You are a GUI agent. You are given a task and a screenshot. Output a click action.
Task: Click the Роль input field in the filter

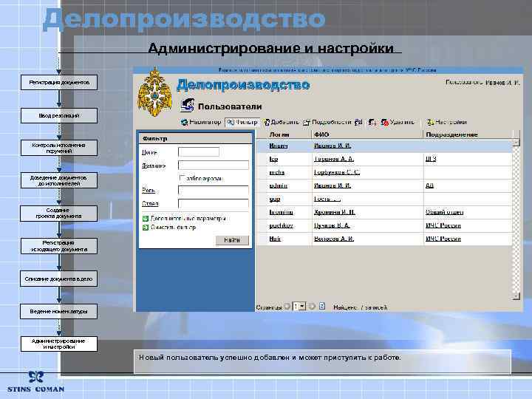point(214,191)
